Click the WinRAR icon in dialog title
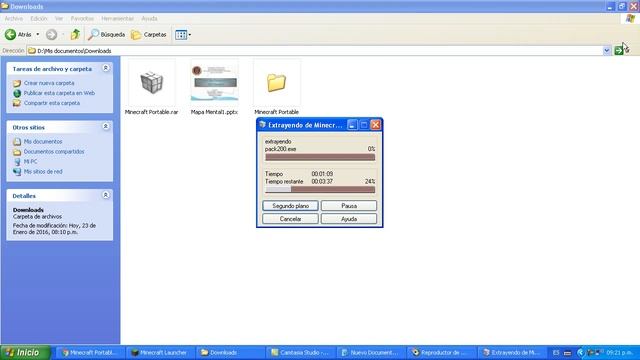 (x=262, y=124)
